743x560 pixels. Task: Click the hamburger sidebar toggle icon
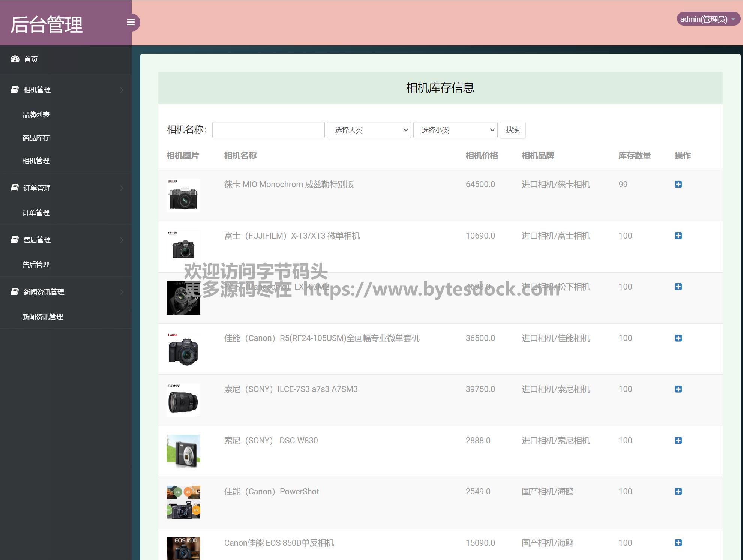coord(131,23)
